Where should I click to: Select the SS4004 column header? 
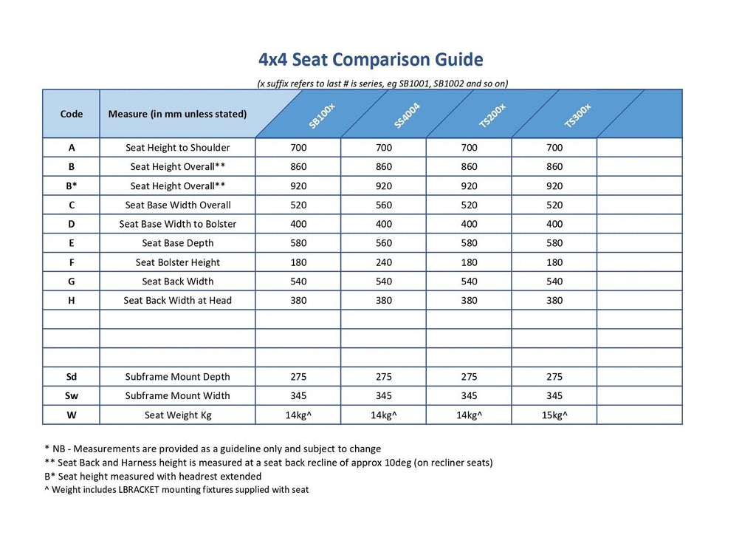407,116
